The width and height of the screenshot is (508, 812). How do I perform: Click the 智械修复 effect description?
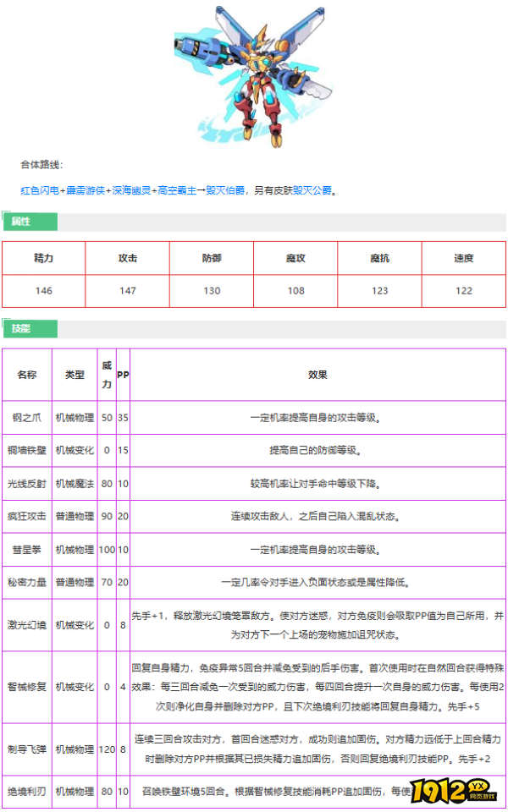point(317,687)
